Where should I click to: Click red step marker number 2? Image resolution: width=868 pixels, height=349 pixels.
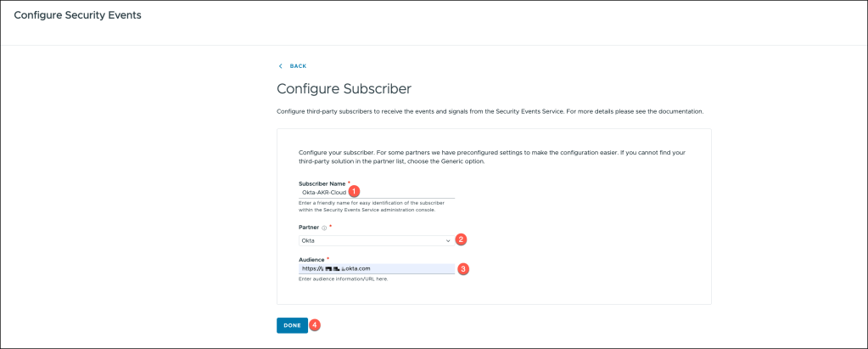(x=461, y=239)
